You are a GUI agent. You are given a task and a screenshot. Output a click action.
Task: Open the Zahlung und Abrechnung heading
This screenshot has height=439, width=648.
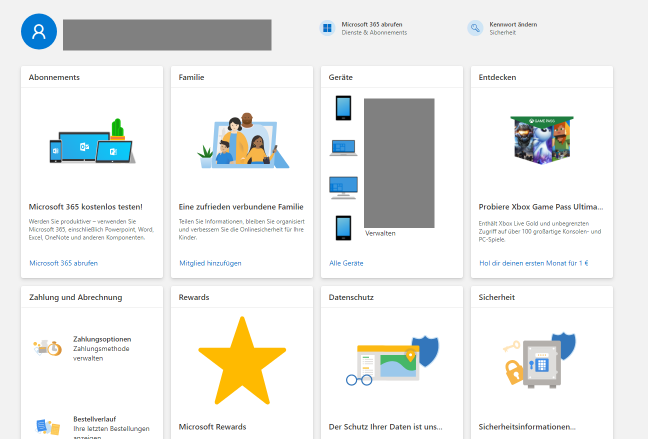pos(76,297)
